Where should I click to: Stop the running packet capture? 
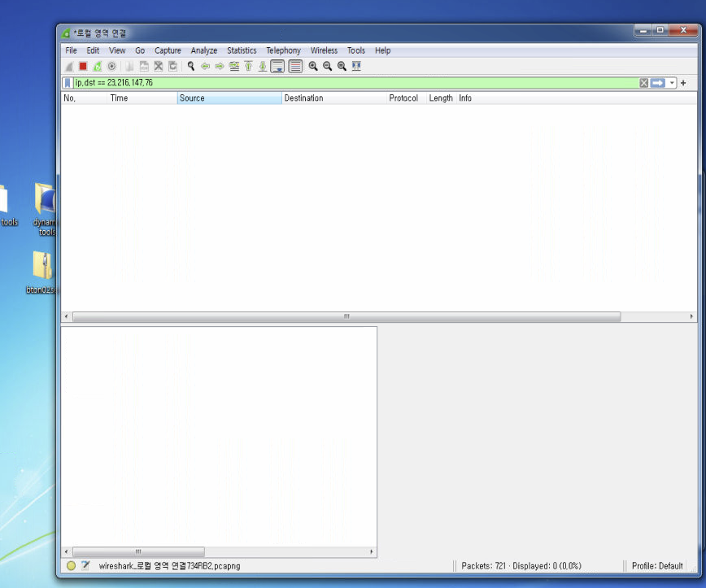[x=83, y=67]
